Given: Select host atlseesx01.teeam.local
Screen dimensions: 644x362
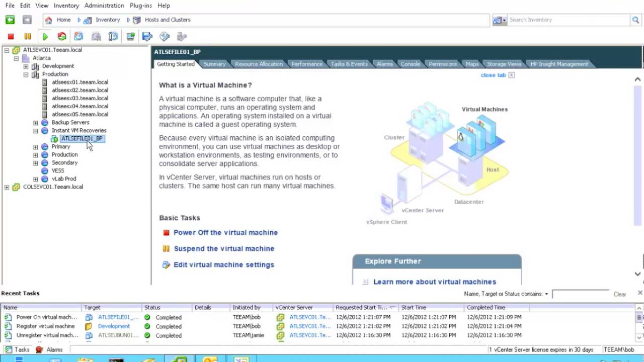Looking at the screenshot, I should [79, 82].
